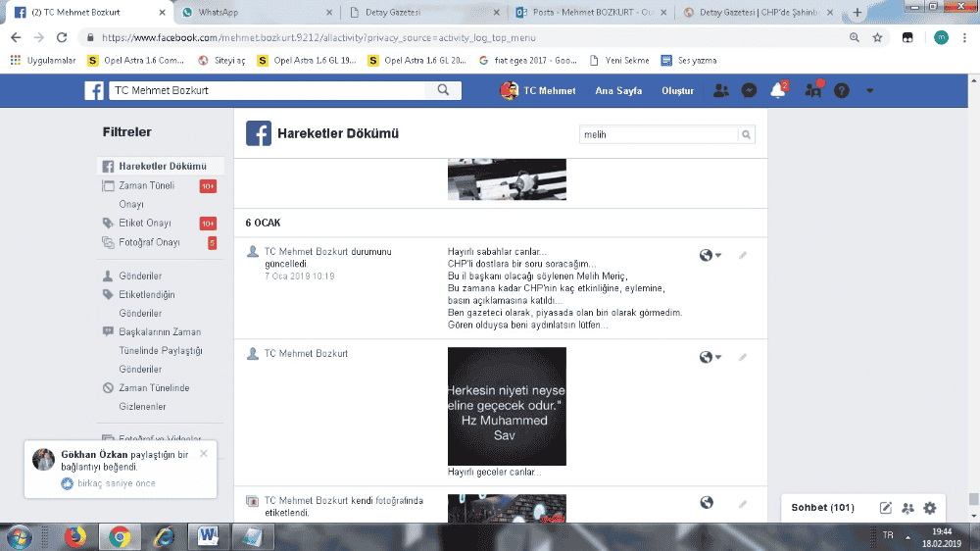Open the Uygulamalar bookmarks shortcut
980x551 pixels.
(43, 61)
